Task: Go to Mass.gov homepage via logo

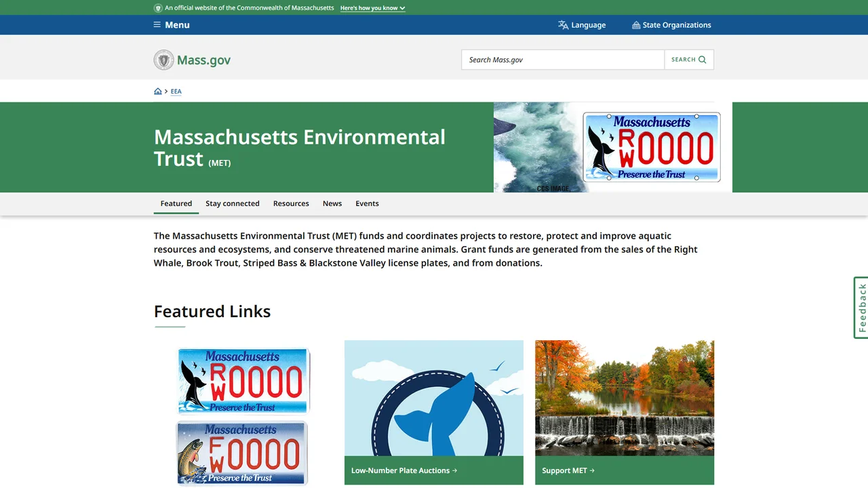Action: point(193,60)
